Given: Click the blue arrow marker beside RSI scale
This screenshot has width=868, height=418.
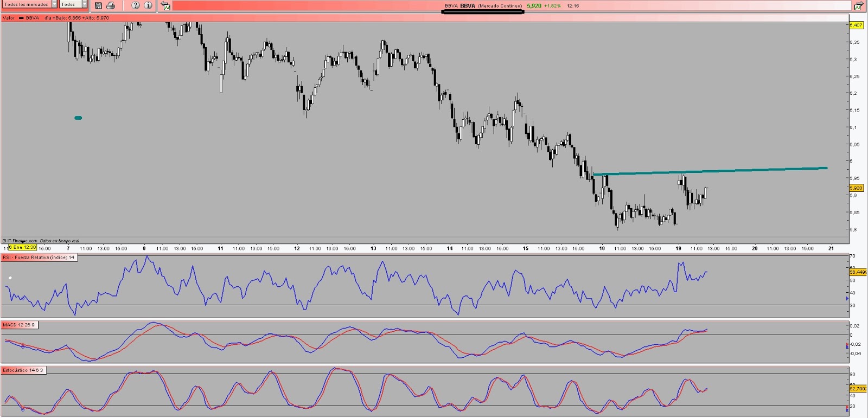Looking at the screenshot, I should [x=847, y=298].
